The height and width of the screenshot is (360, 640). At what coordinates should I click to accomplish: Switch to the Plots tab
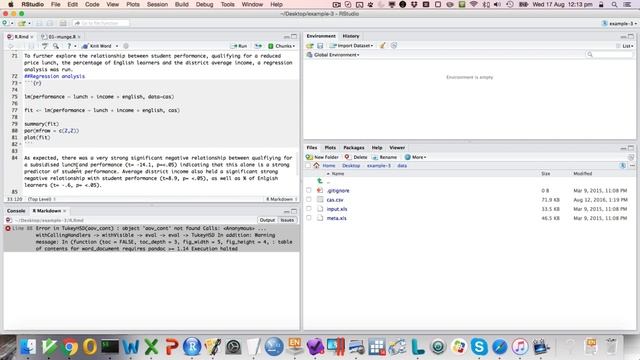[330, 148]
